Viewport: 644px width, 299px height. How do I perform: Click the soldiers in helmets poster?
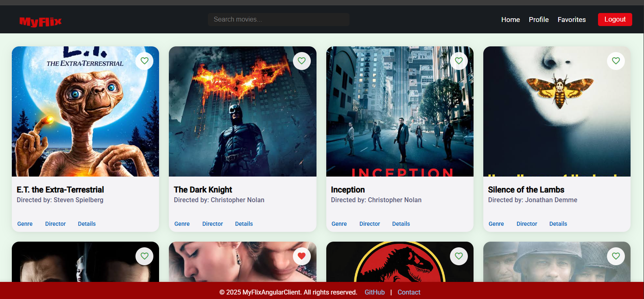pyautogui.click(x=557, y=262)
